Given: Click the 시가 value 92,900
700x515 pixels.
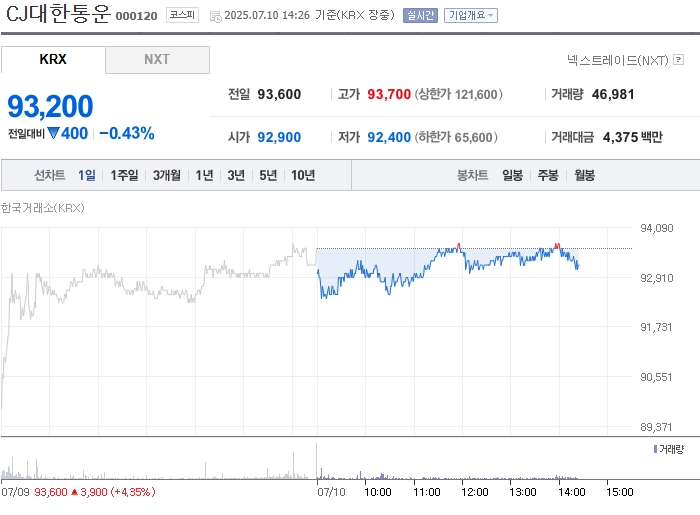Looking at the screenshot, I should [x=279, y=137].
